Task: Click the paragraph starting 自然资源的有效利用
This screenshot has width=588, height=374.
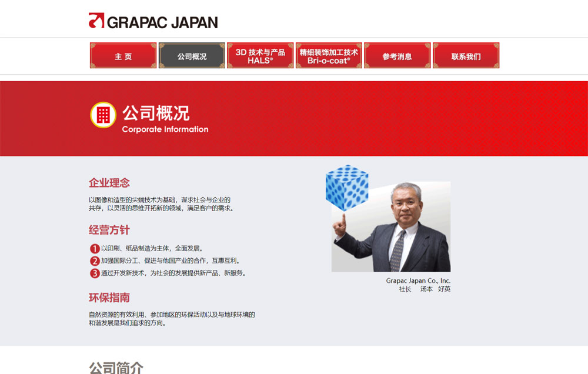Action: 172,319
